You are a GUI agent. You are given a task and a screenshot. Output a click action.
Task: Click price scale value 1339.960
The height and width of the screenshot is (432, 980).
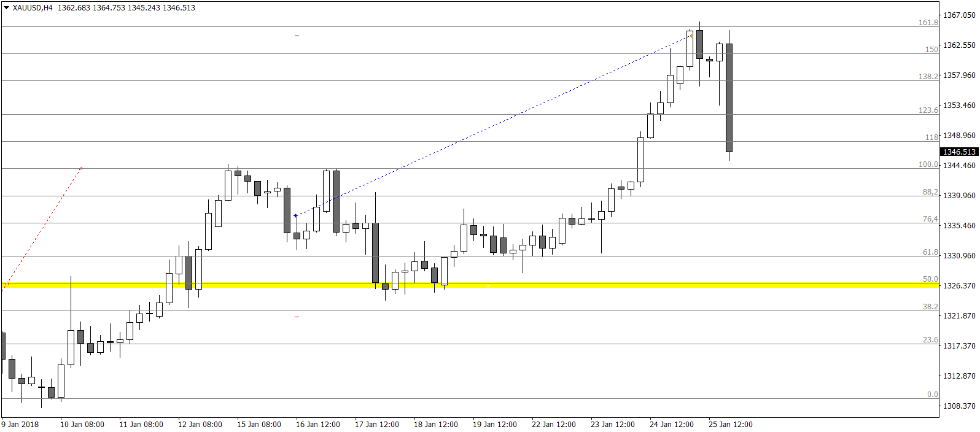(x=959, y=195)
